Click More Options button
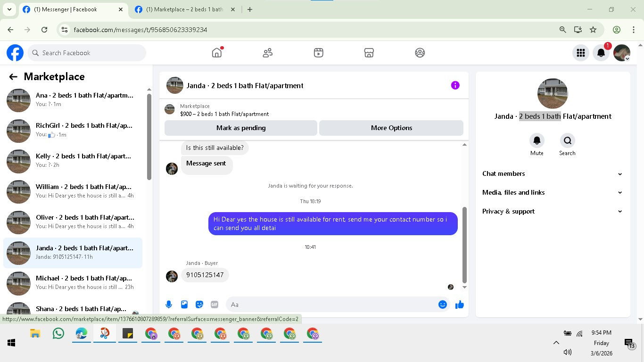Image resolution: width=644 pixels, height=362 pixels. pos(391,128)
